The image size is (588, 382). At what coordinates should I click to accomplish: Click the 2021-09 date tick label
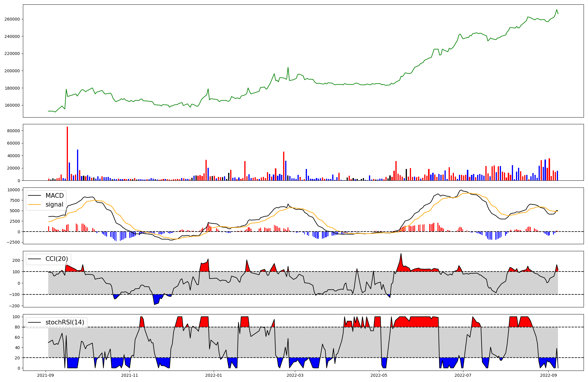tap(46, 375)
